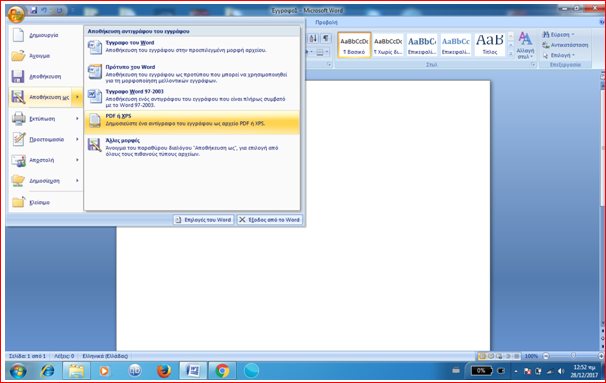Launch Google Chrome from the taskbar
Viewport: 606px width, 383px height.
(222, 371)
